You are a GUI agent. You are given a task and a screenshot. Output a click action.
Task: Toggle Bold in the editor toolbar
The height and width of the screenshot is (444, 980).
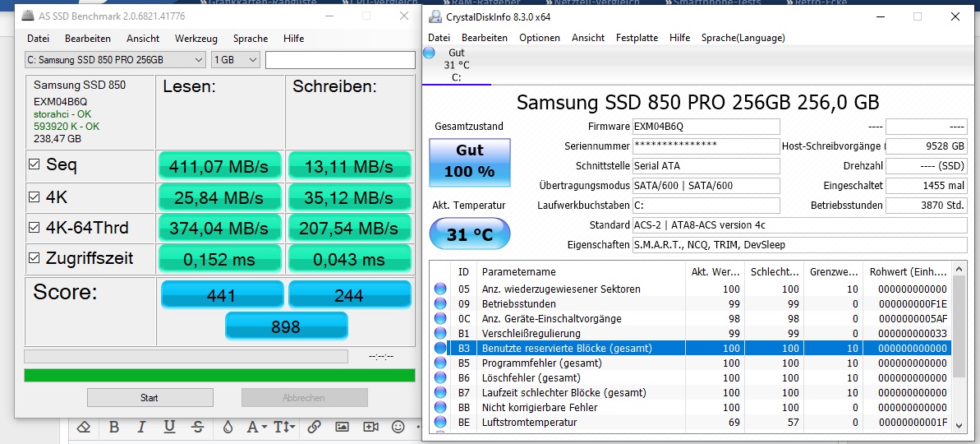click(113, 427)
